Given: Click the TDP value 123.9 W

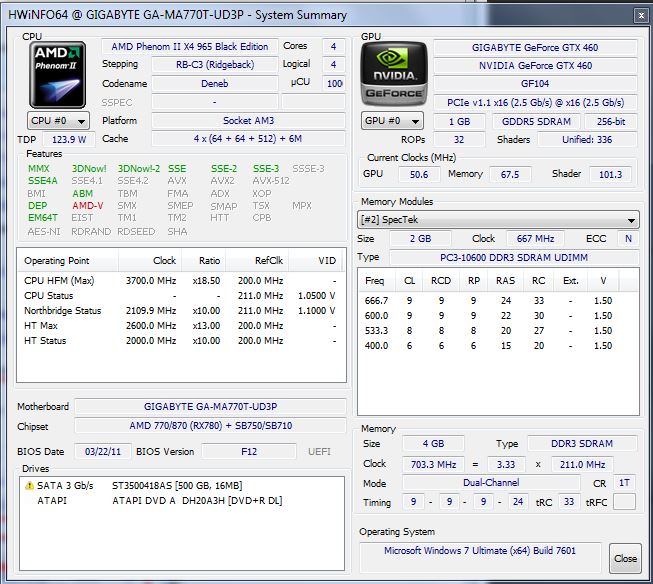Looking at the screenshot, I should tap(69, 140).
